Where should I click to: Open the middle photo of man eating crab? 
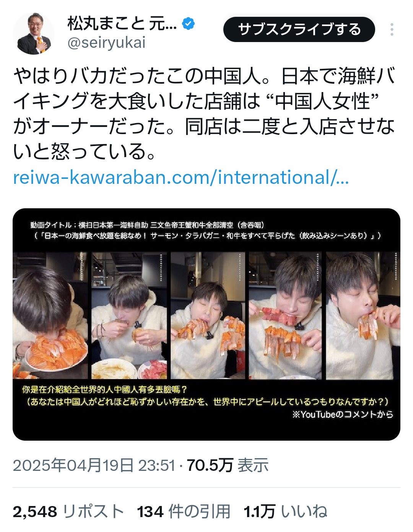pos(208,315)
